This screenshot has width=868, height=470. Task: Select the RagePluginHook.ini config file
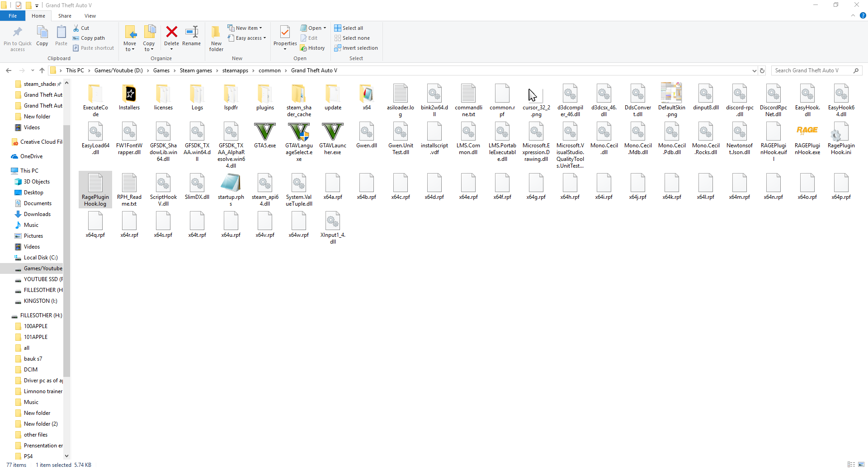[x=841, y=139]
